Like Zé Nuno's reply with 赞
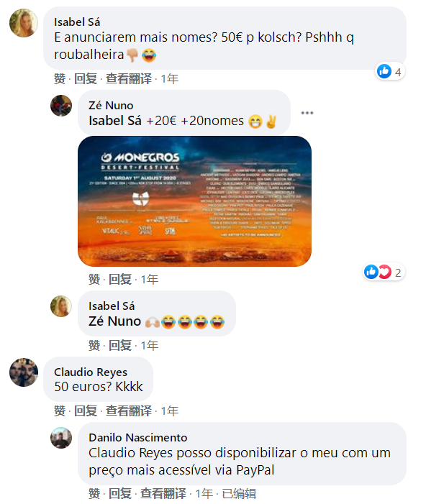426x504 pixels. tap(94, 280)
